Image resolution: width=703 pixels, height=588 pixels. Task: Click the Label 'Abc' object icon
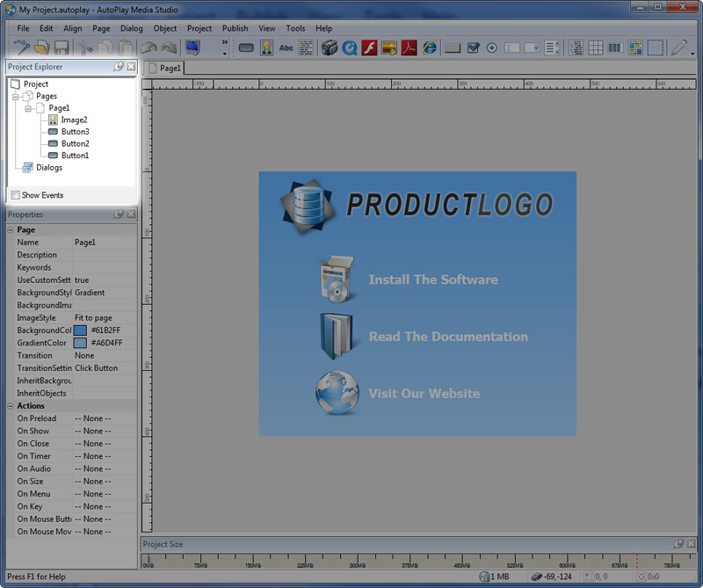coord(286,47)
